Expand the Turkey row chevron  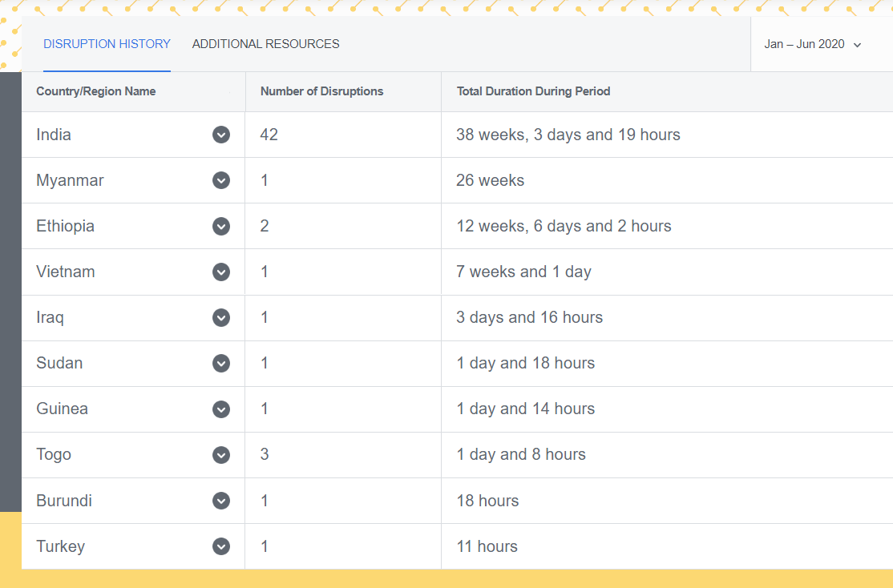click(221, 546)
